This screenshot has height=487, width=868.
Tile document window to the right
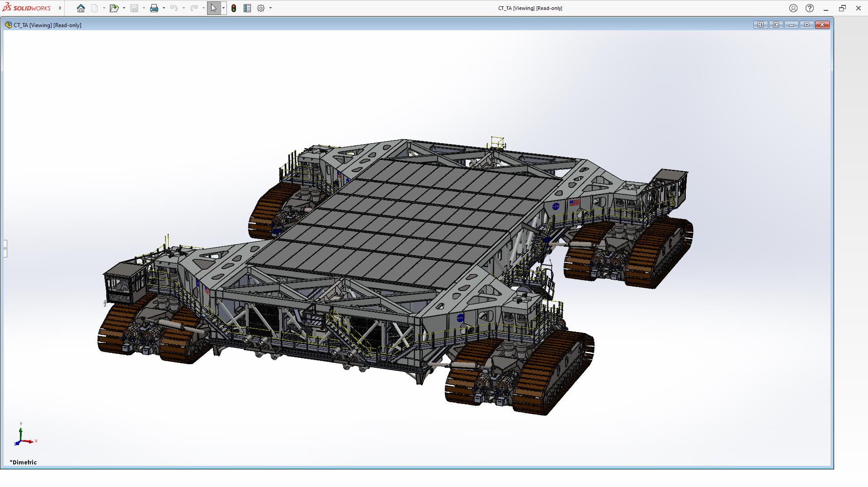(x=776, y=25)
